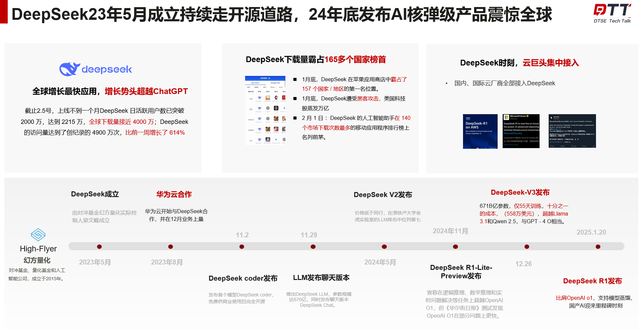
Task: Click the red text '全球下载量接近 4000 万'
Action: pos(121,122)
